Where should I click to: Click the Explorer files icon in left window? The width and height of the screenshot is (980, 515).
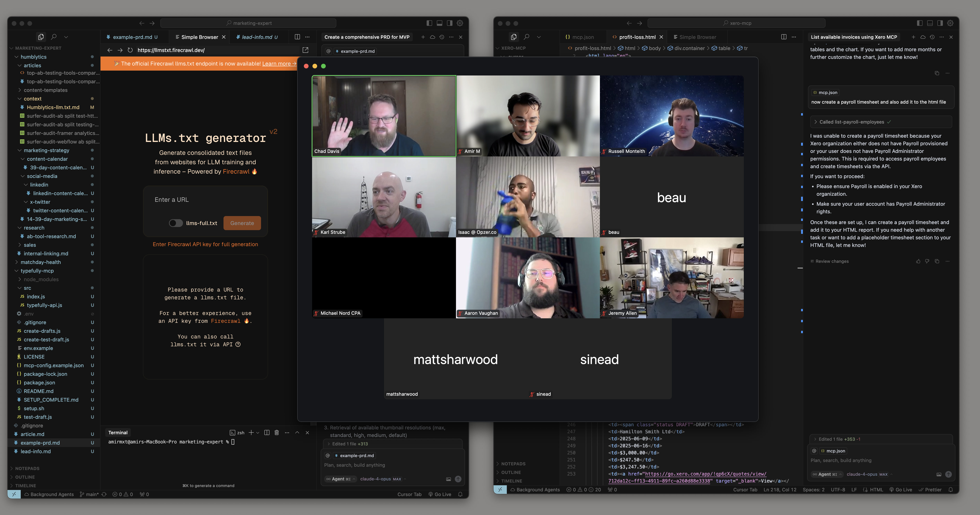click(41, 37)
